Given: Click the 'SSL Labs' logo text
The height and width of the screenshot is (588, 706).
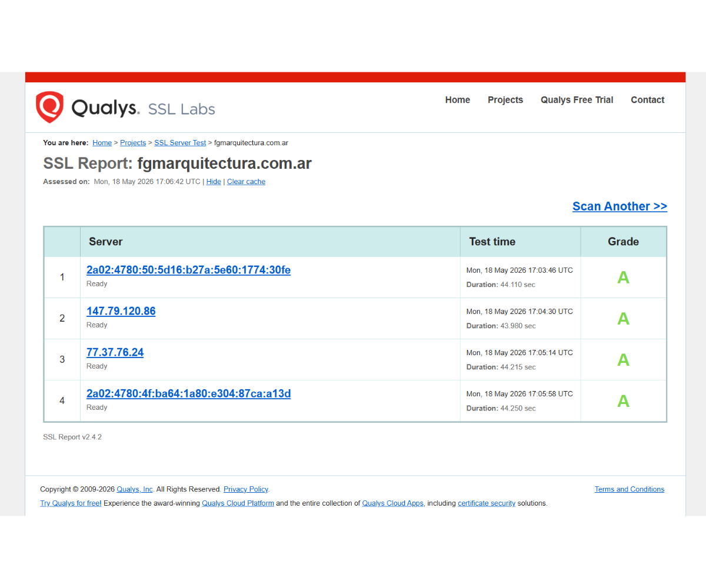Looking at the screenshot, I should 181,109.
